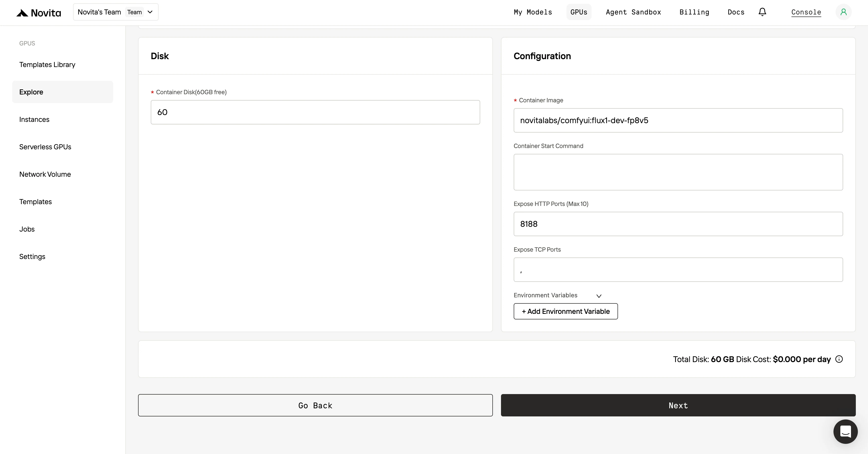Click the Container Start Command textarea
Image resolution: width=868 pixels, height=454 pixels.
pos(678,172)
